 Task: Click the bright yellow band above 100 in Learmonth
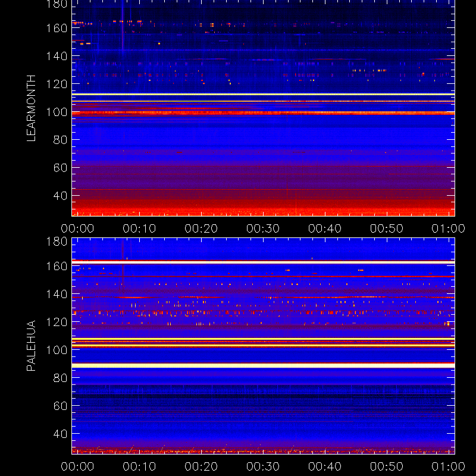click(x=263, y=95)
